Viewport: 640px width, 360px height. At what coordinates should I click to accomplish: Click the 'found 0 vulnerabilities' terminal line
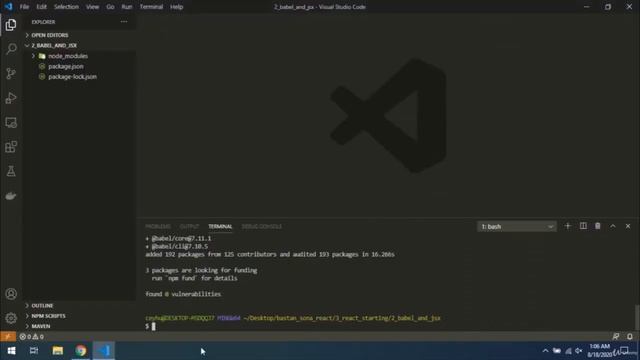183,294
